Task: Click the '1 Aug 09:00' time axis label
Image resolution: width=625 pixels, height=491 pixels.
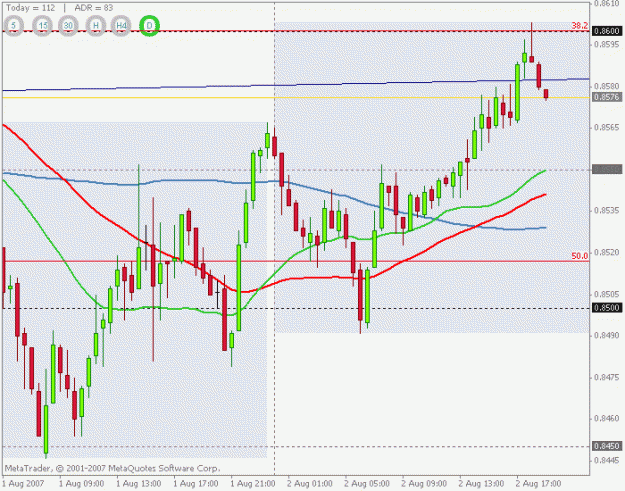Action: pos(82,484)
